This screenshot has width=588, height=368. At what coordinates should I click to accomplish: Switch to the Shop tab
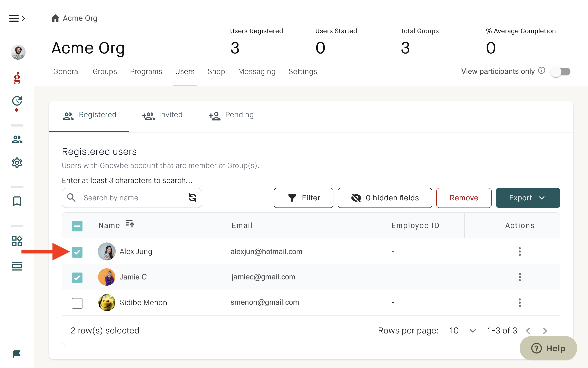click(x=216, y=72)
